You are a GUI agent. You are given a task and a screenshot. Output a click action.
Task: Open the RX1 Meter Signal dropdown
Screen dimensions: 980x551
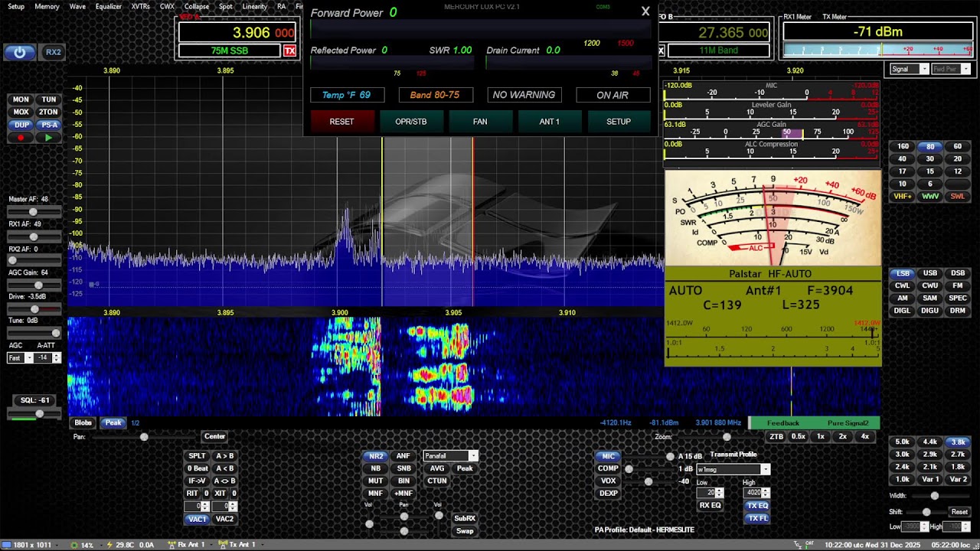coord(924,69)
